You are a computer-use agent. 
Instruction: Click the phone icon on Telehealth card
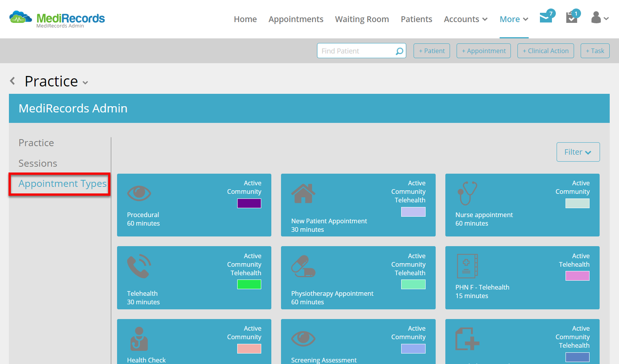(x=139, y=266)
